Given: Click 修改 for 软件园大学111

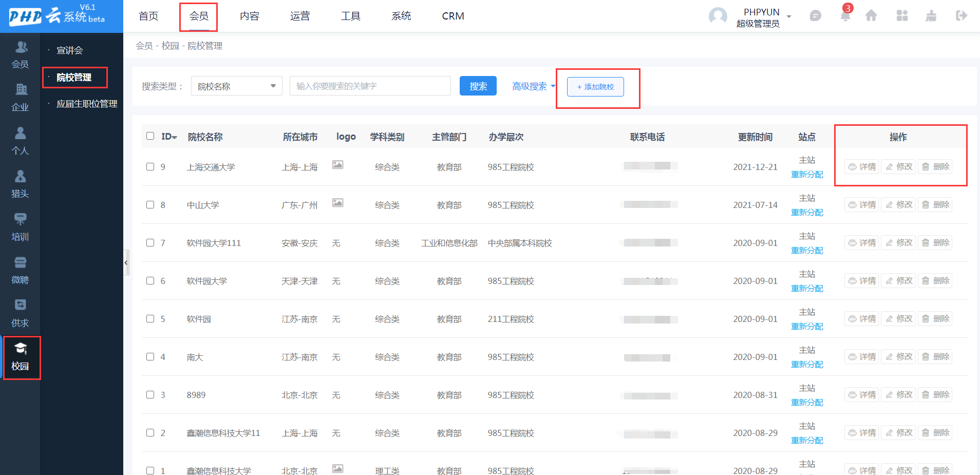Looking at the screenshot, I should (x=899, y=242).
